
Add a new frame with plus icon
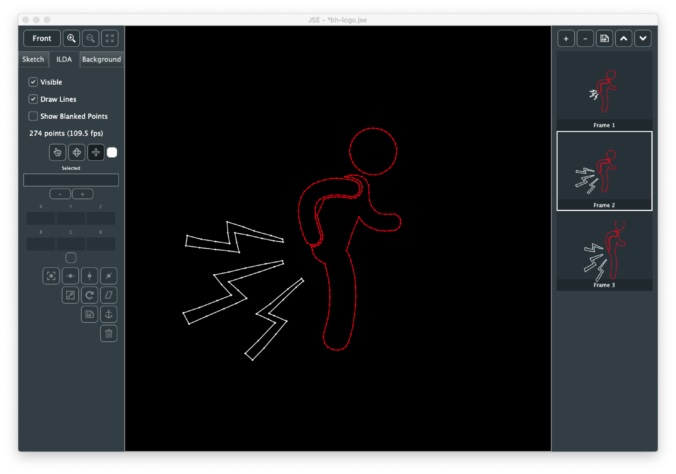566,38
